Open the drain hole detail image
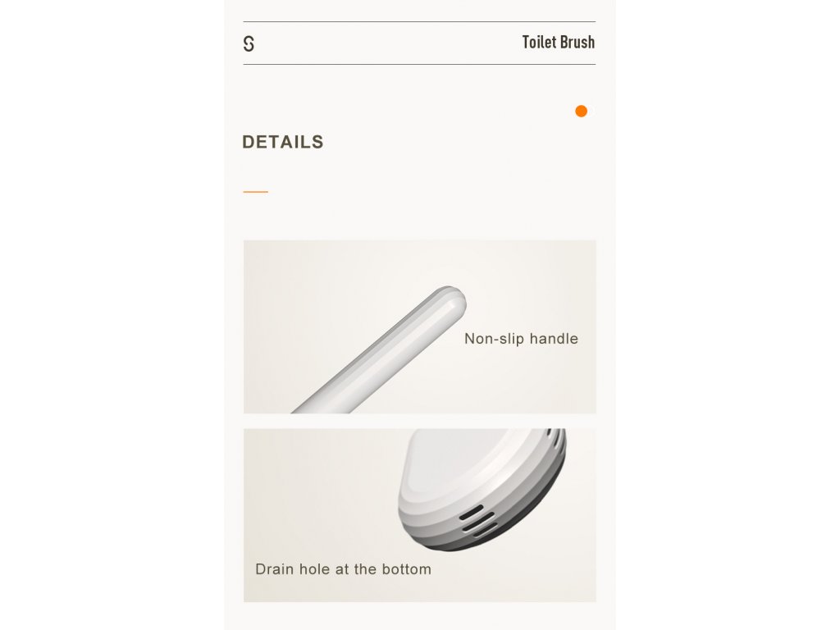Image resolution: width=840 pixels, height=630 pixels. 419,515
